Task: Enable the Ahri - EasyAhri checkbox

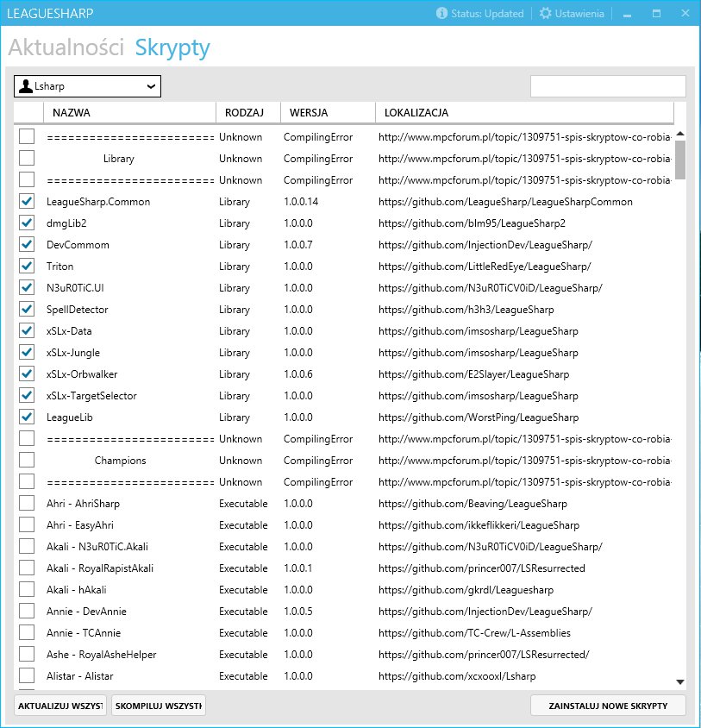Action: click(27, 525)
